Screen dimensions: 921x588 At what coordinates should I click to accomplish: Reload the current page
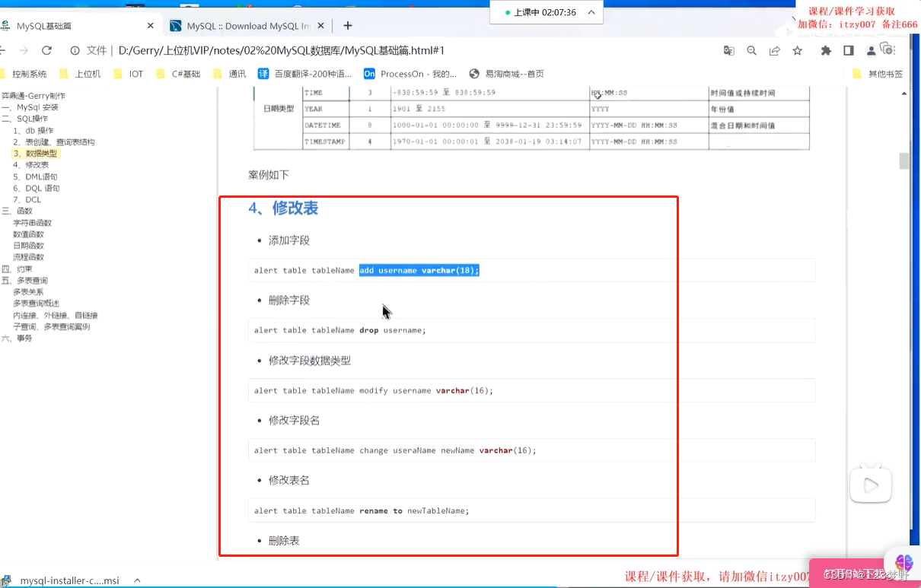(x=46, y=50)
